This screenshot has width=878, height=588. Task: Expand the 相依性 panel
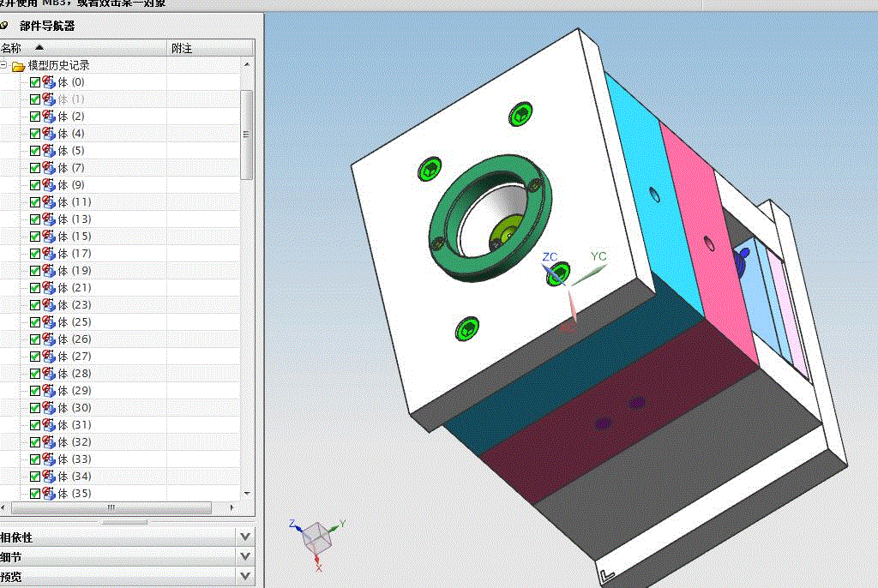coord(244,537)
